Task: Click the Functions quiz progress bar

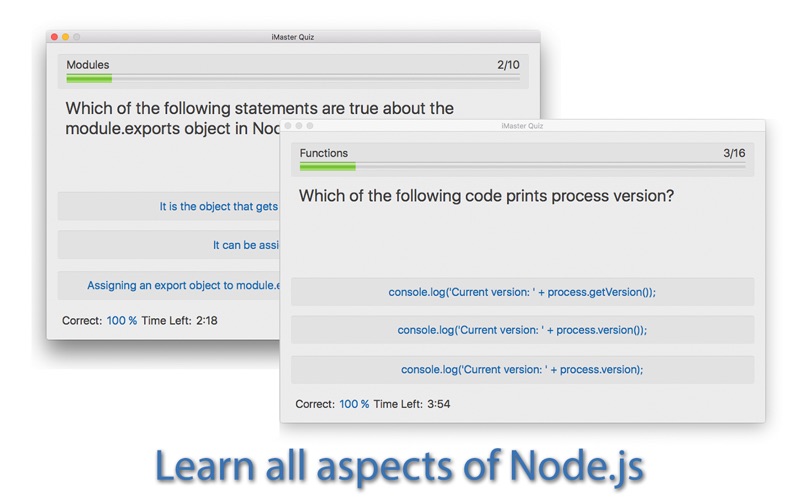Action: (522, 166)
